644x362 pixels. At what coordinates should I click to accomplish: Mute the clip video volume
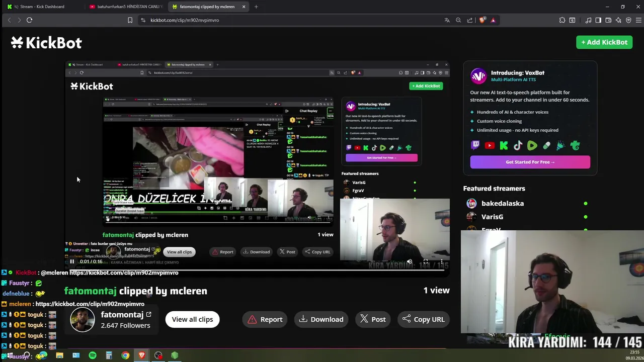(x=410, y=261)
